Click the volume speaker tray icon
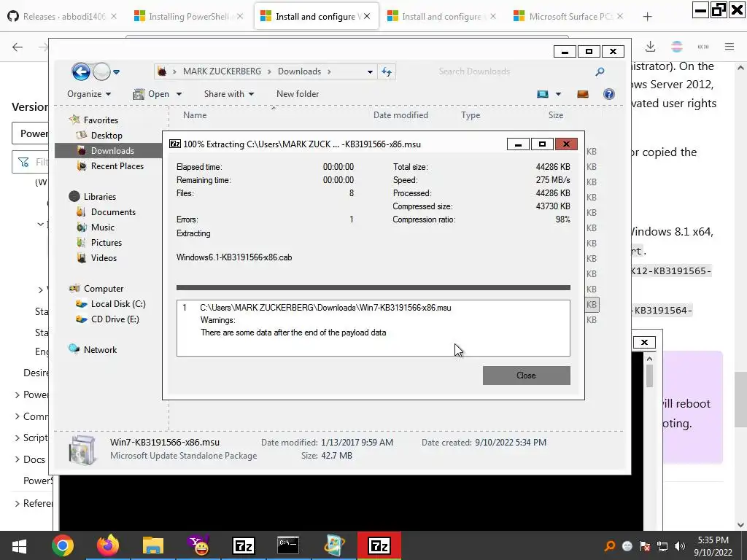747x560 pixels. click(x=680, y=546)
